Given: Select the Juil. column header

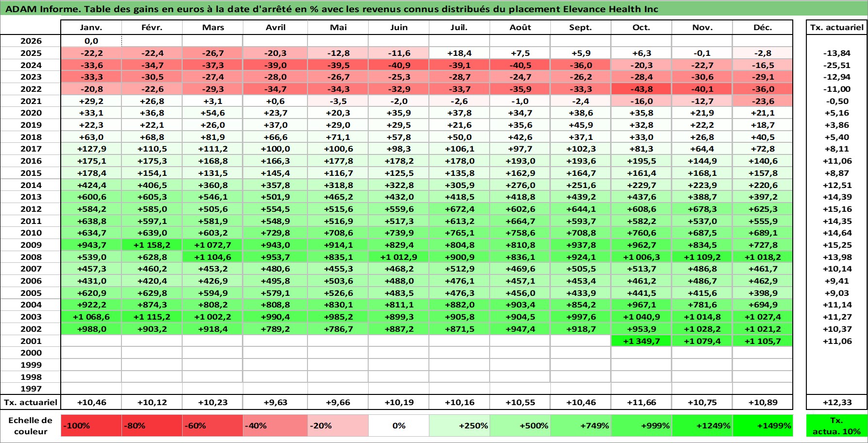Looking at the screenshot, I should (x=460, y=28).
